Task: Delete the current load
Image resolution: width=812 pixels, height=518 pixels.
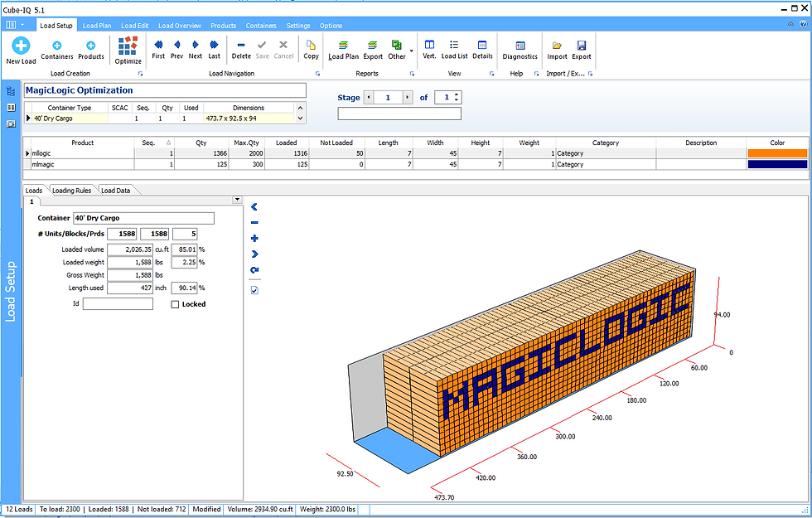Action: point(241,50)
